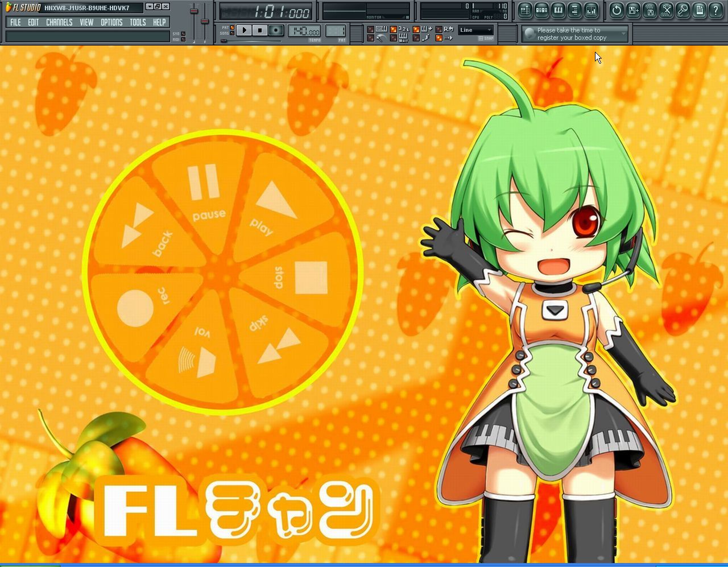Click the One-Click Audio Recording microphone

point(682,10)
